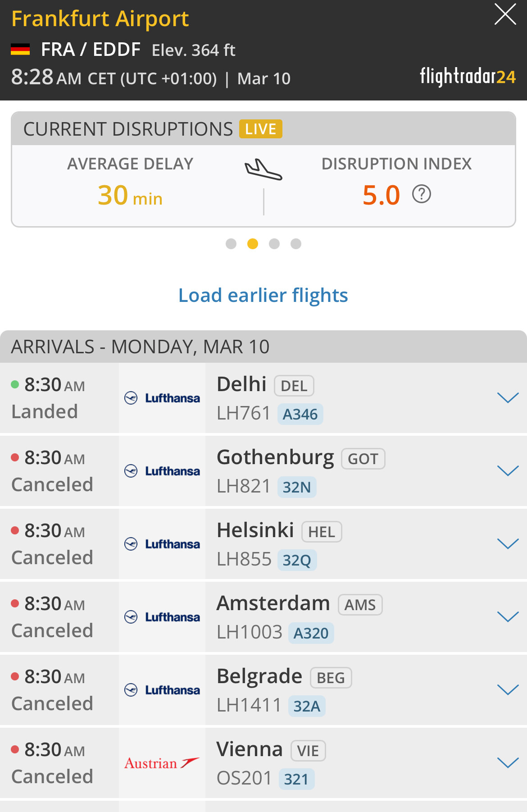
Task: Tap the DEL airport code tag
Action: pos(294,386)
